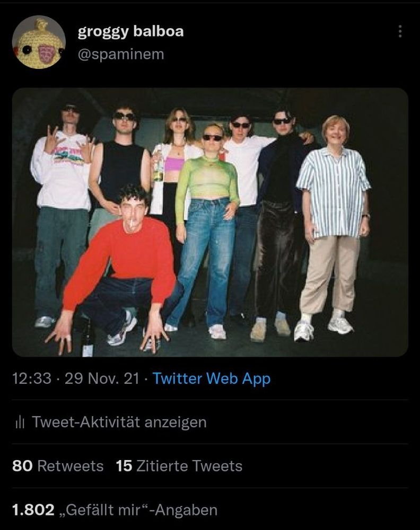The width and height of the screenshot is (420, 530).
Task: Open the attached group photo full size
Action: (x=210, y=224)
